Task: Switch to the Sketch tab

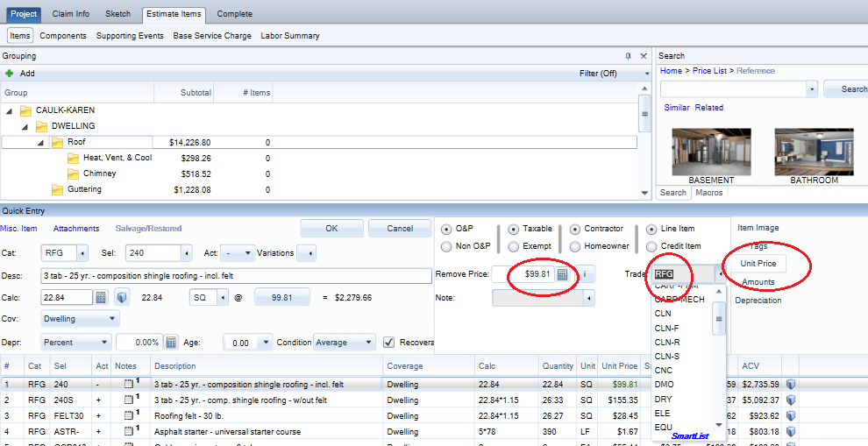Action: tap(117, 14)
